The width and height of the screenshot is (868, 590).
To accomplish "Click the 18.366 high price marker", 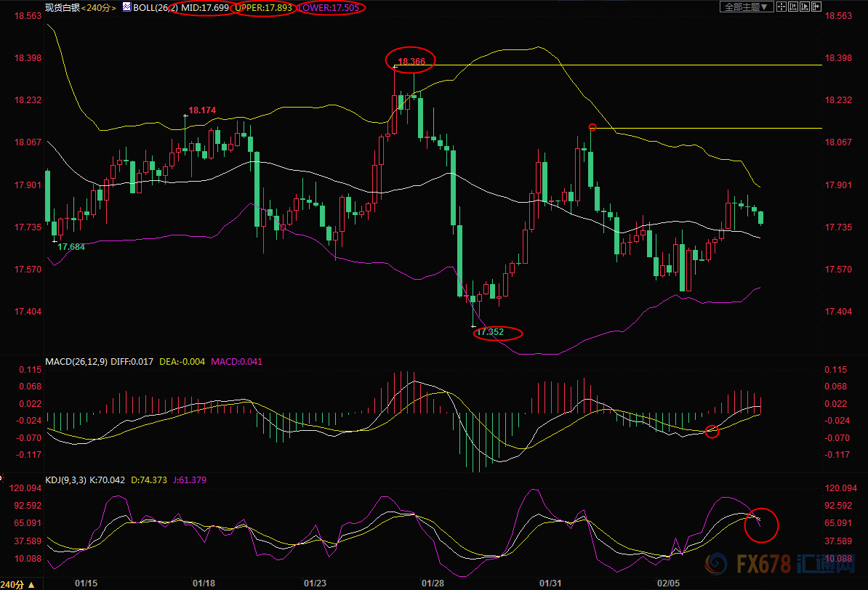I will [411, 62].
